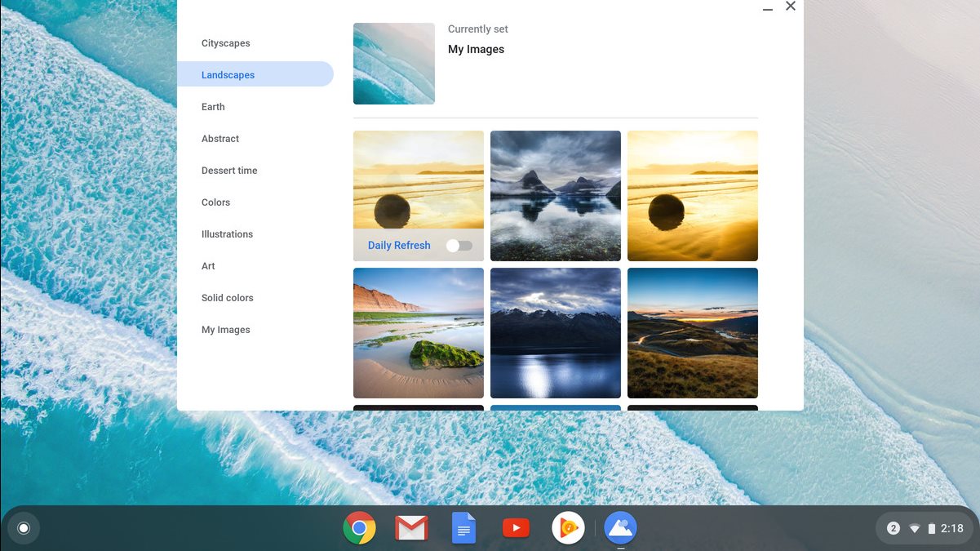Screen dimensions: 980x551
Task: Switch to the Earth category
Action: click(213, 107)
